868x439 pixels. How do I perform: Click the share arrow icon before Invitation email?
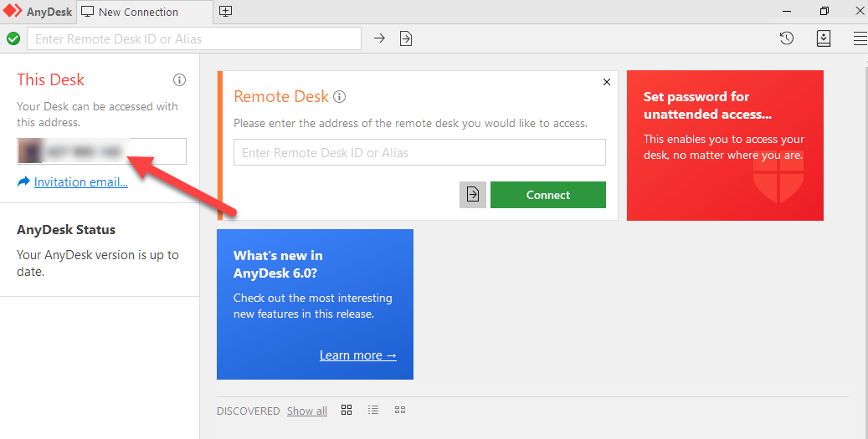[23, 182]
